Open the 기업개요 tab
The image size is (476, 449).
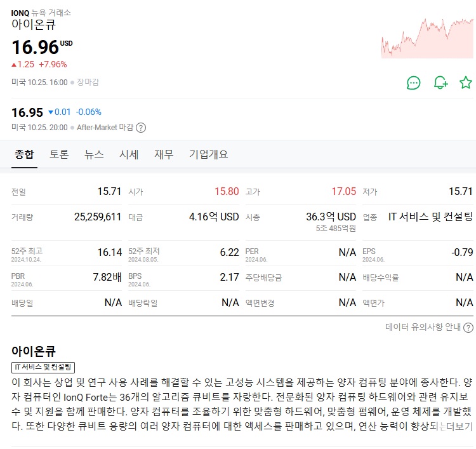click(209, 154)
